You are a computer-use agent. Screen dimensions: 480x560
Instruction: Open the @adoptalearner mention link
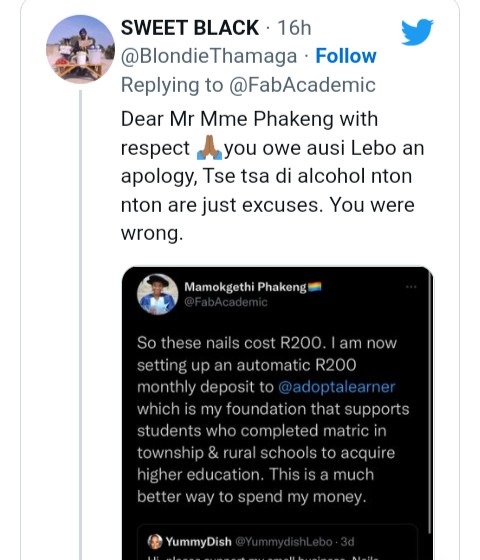click(336, 387)
